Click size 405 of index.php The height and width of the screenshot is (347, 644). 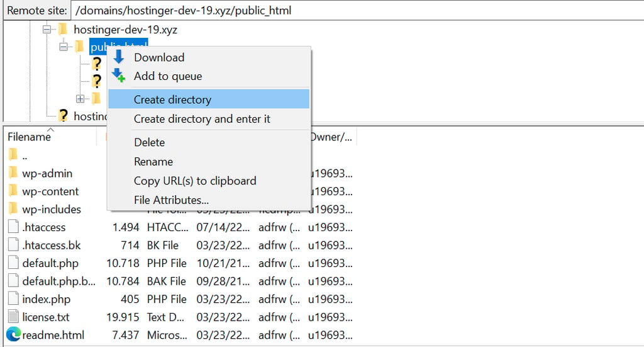point(130,299)
